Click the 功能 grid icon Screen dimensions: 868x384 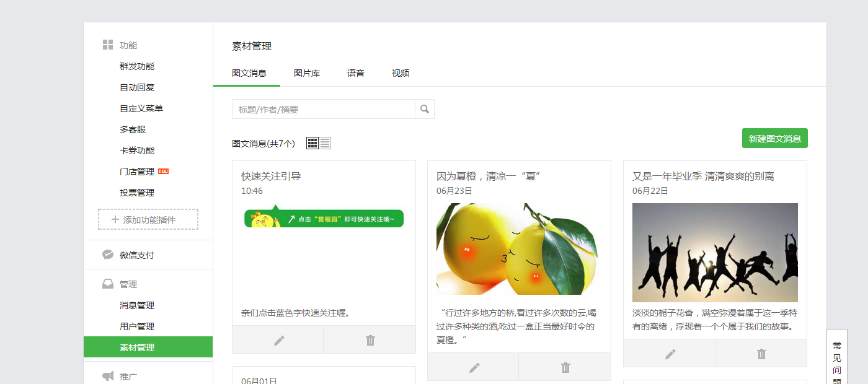tap(108, 45)
